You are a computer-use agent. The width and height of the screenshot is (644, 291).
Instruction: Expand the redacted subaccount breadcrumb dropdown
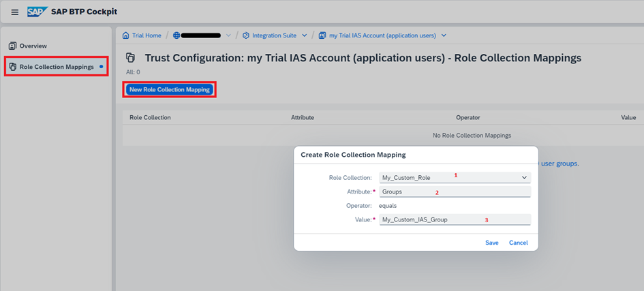coord(229,35)
